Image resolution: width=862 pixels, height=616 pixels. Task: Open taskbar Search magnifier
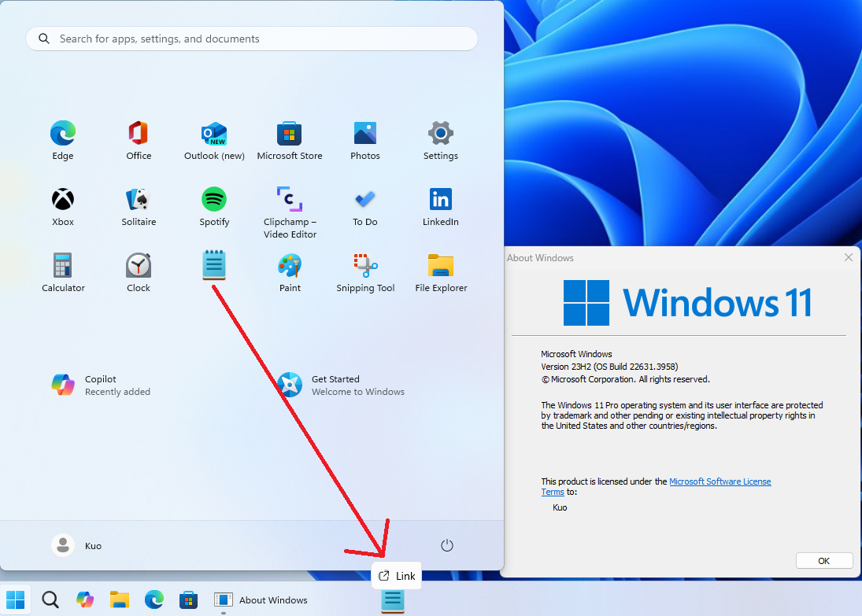pos(50,599)
